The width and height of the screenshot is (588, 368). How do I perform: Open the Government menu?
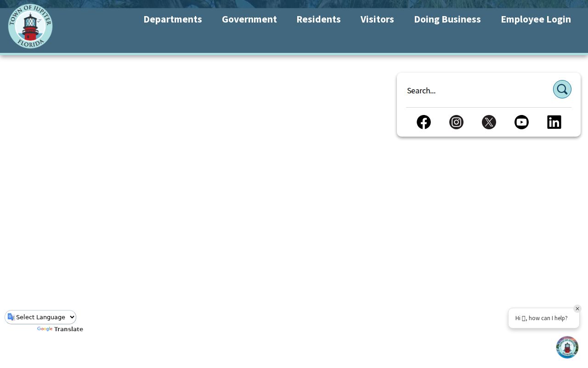249,19
